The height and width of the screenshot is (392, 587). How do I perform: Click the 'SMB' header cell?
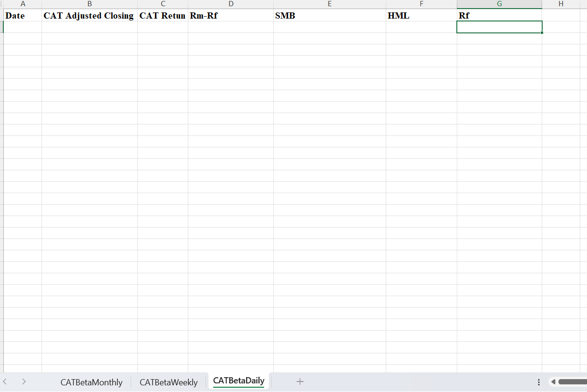[330, 15]
